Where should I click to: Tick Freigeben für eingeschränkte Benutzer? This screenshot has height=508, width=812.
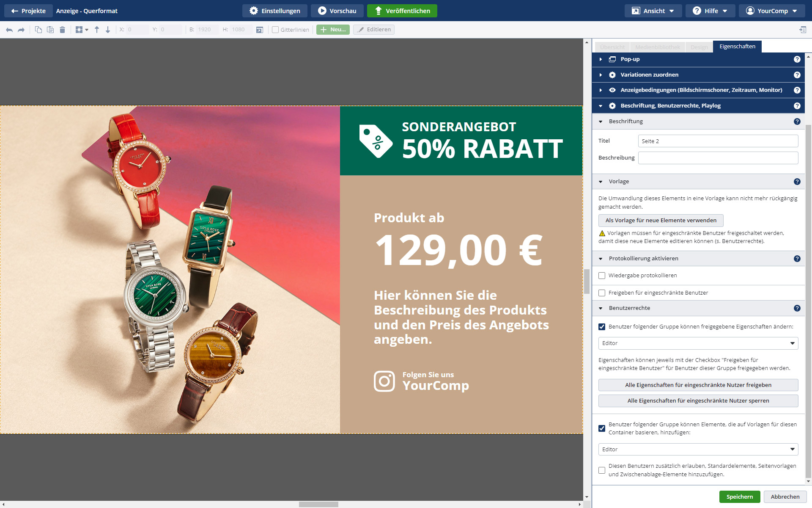pos(602,293)
